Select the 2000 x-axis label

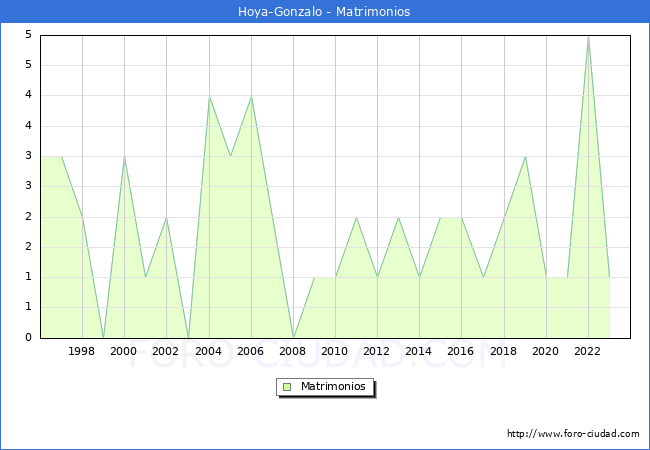point(124,351)
